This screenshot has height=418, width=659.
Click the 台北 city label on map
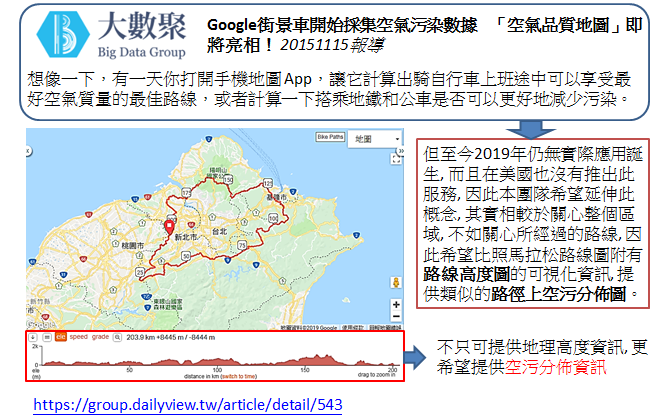click(x=219, y=231)
